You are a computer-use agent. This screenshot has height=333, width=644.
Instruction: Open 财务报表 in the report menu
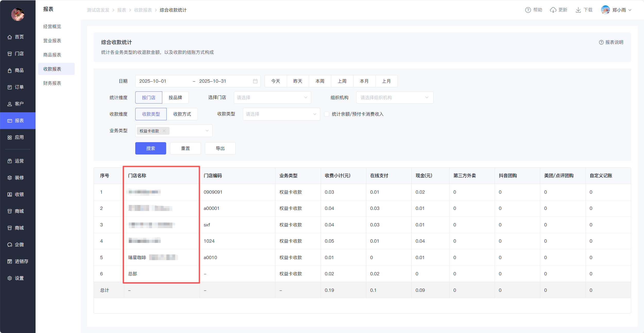52,83
